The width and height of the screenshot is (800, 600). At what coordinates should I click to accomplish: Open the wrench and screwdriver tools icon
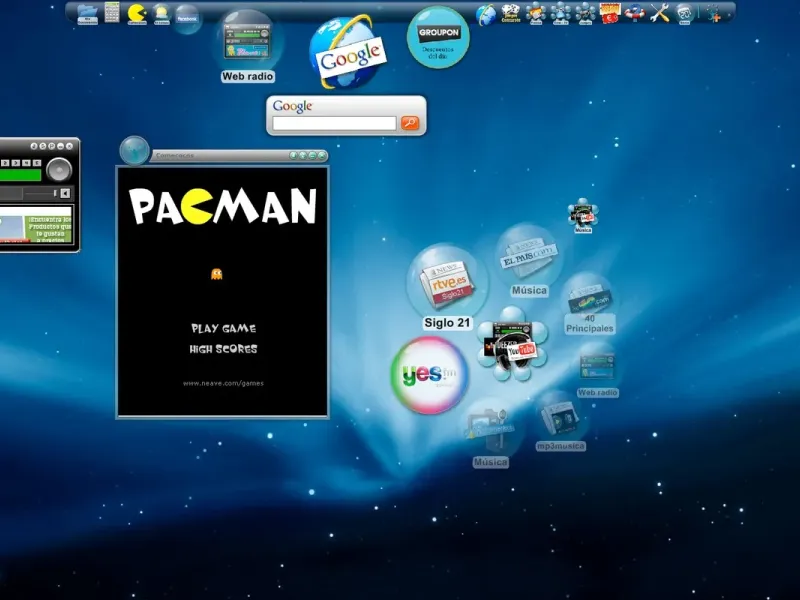(660, 13)
